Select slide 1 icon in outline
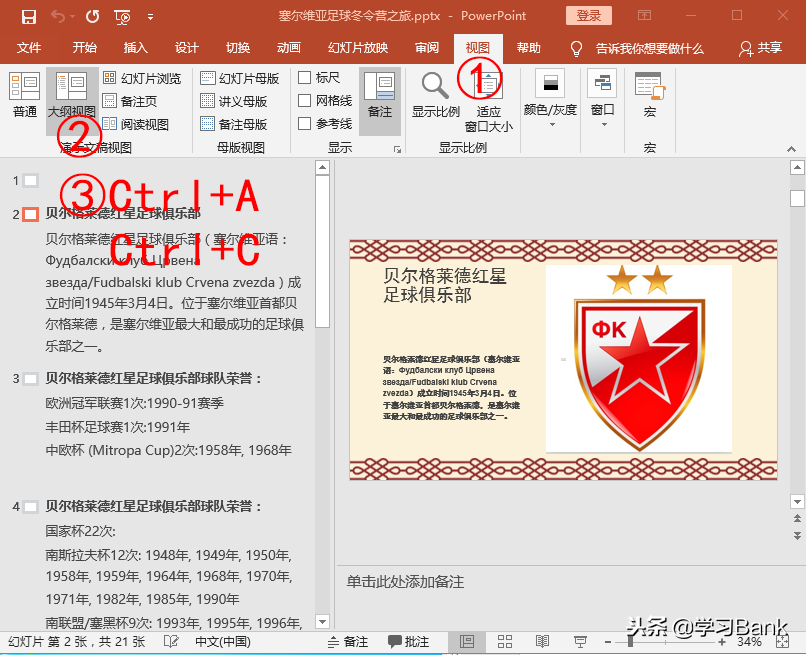The height and width of the screenshot is (655, 806). tap(31, 180)
